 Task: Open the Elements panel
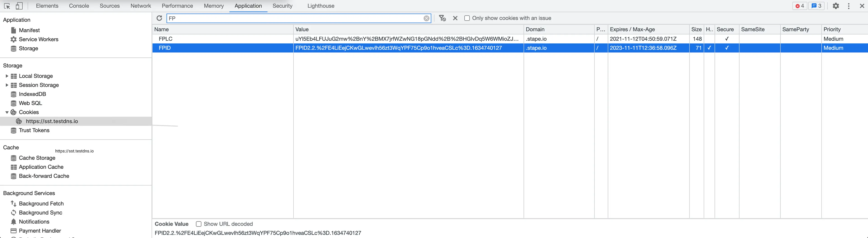(47, 6)
